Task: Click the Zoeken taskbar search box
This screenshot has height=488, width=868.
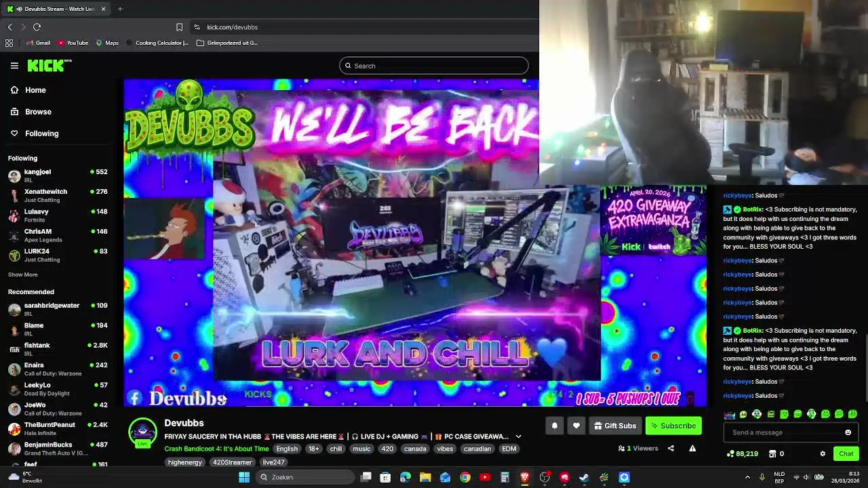Action: coord(304,477)
